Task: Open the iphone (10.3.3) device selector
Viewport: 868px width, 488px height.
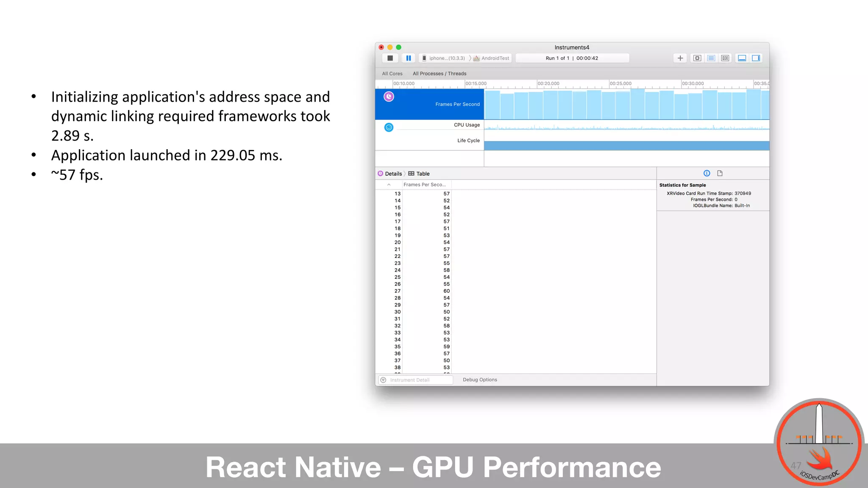Action: point(443,58)
